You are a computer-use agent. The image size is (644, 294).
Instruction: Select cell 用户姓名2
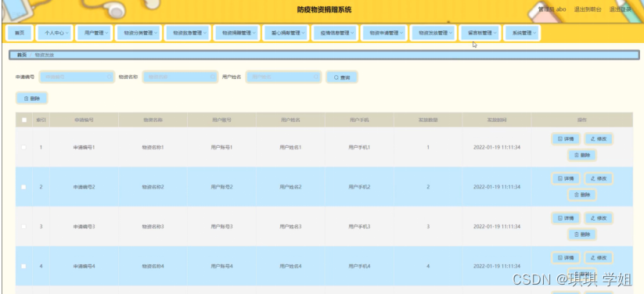pos(290,187)
